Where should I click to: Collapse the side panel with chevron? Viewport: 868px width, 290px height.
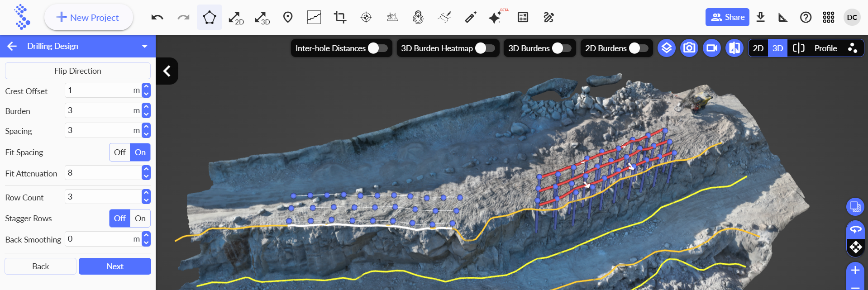(x=167, y=71)
